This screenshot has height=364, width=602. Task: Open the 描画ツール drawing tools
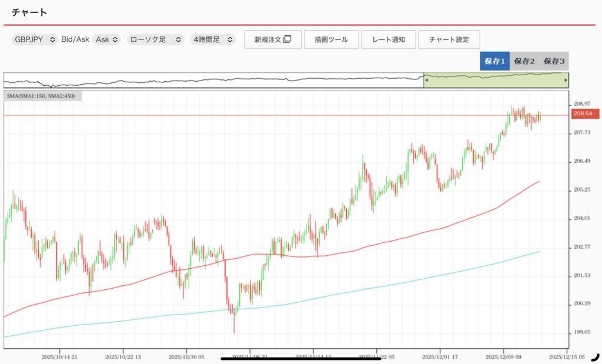331,39
